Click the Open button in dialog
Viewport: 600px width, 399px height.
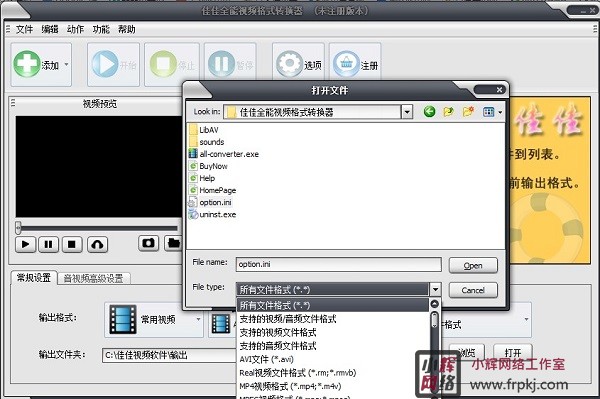coord(473,265)
